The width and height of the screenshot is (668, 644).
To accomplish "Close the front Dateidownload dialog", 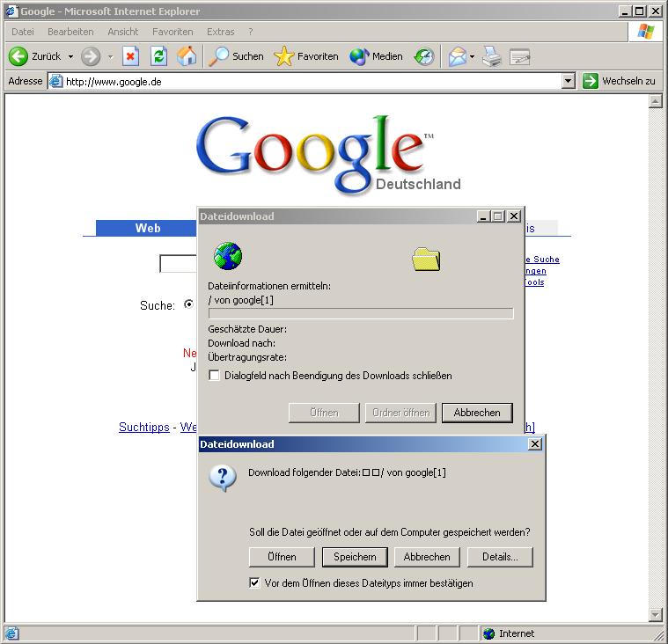I will click(x=534, y=444).
